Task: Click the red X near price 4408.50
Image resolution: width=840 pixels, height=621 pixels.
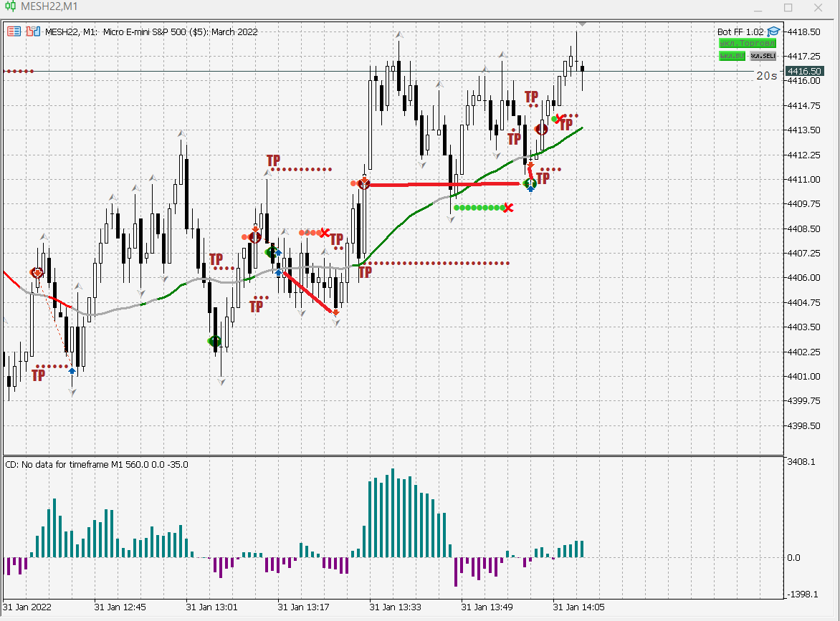Action: click(325, 232)
